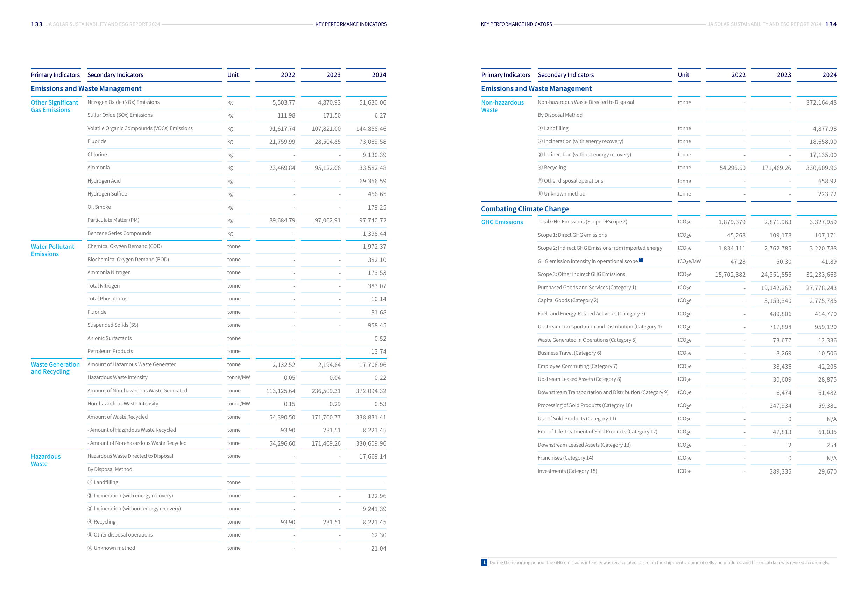This screenshot has height=589, width=868.
Task: Click 'Hazardous Waste Directed to Disposal' label
Action: click(x=130, y=456)
